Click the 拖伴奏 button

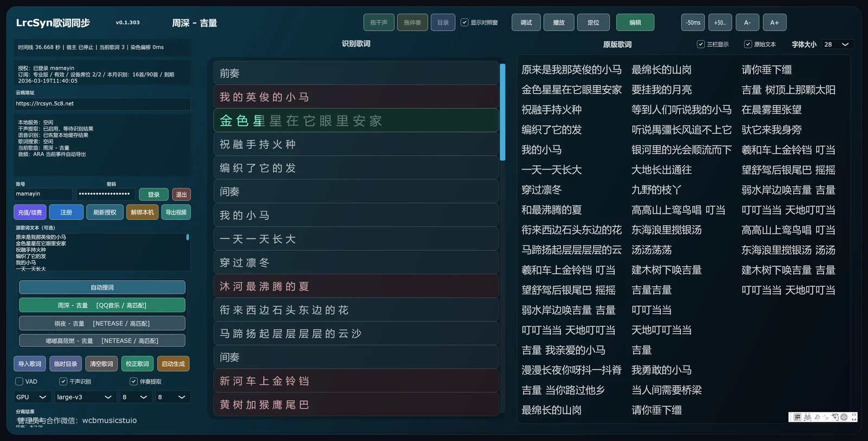tap(412, 22)
